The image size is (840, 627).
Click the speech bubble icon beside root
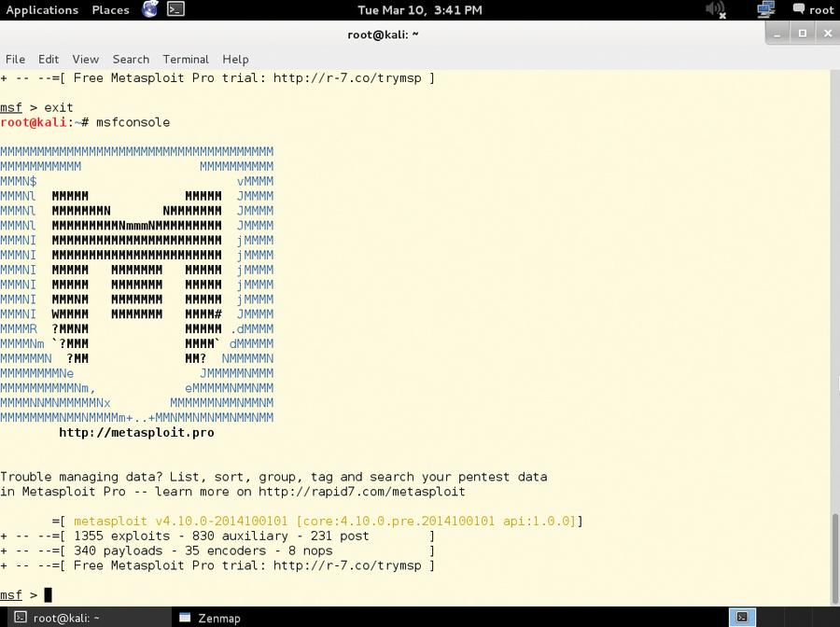799,9
